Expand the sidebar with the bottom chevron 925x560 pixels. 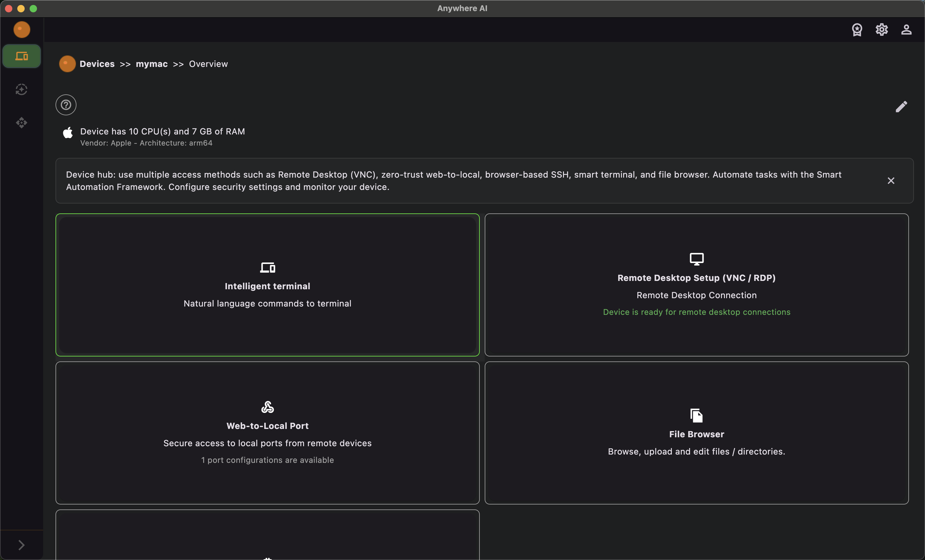click(21, 545)
